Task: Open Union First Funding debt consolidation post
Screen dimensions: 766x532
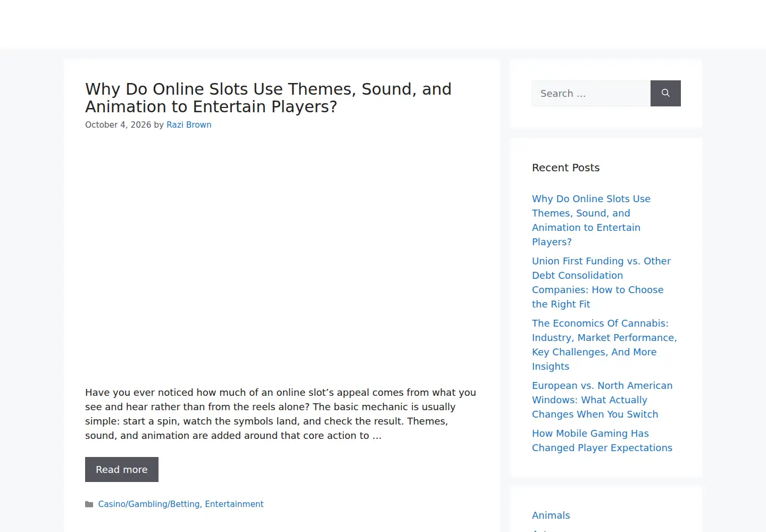Action: [x=601, y=282]
